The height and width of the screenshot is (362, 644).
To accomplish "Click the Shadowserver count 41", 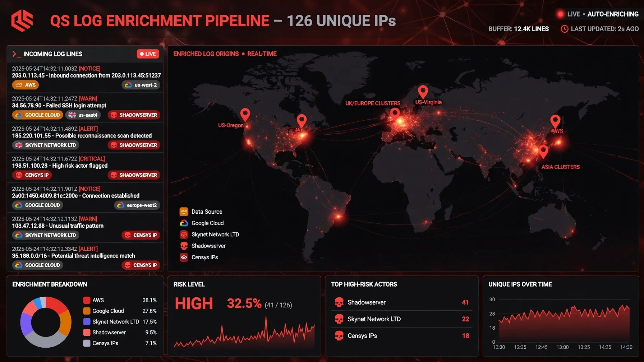I will (465, 302).
